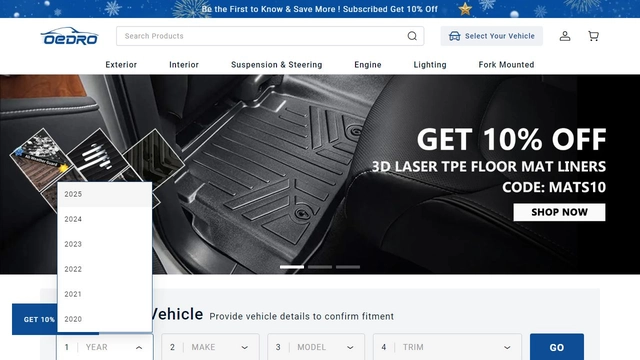Go to second banner slide indicator
The height and width of the screenshot is (360, 640).
coord(320,267)
